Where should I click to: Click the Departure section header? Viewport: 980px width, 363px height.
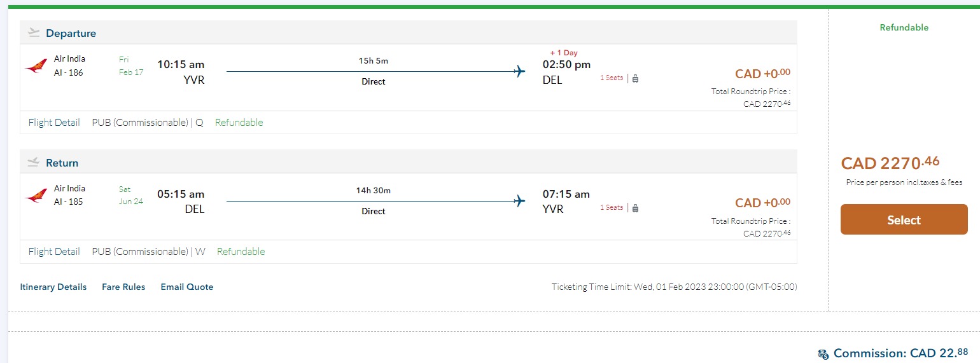coord(71,33)
